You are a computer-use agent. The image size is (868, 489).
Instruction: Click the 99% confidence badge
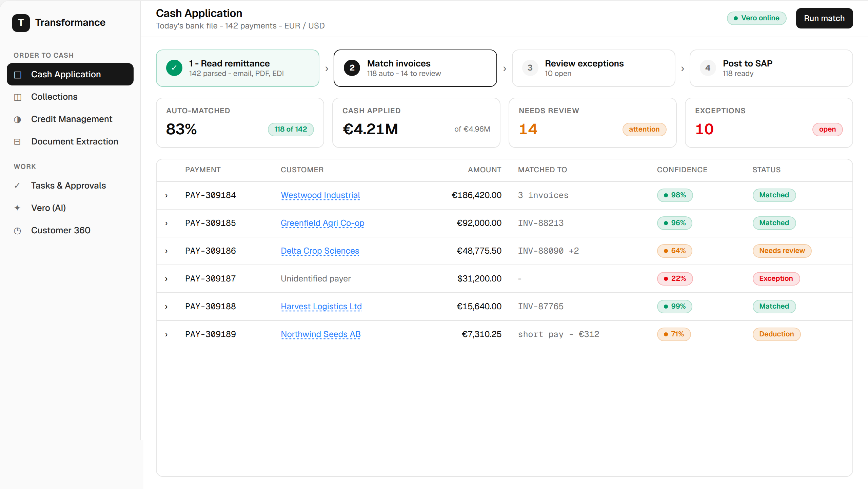tap(675, 307)
